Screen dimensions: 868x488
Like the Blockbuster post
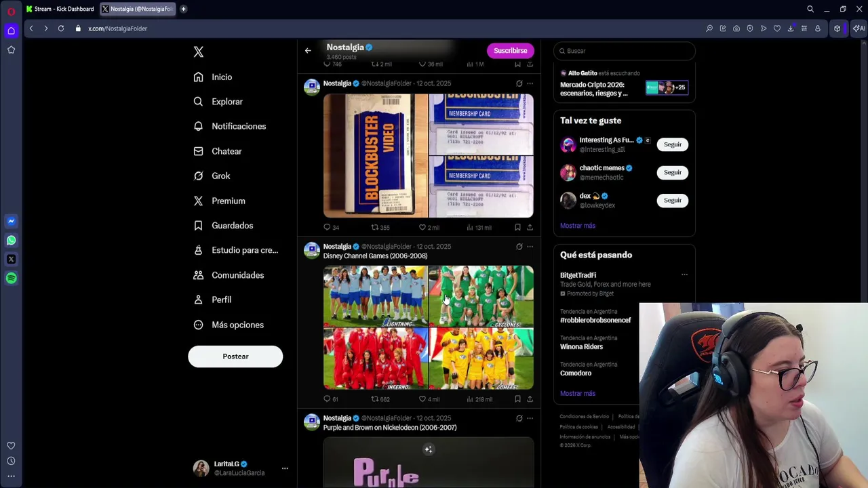point(429,228)
